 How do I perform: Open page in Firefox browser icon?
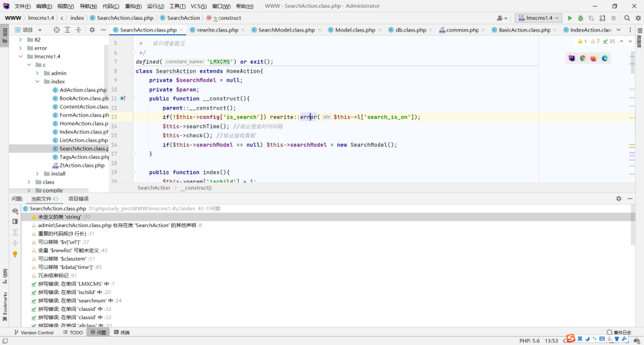(x=594, y=59)
